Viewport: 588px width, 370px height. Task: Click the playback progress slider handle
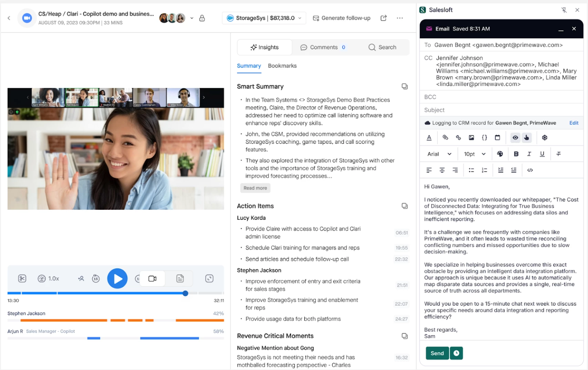click(185, 294)
